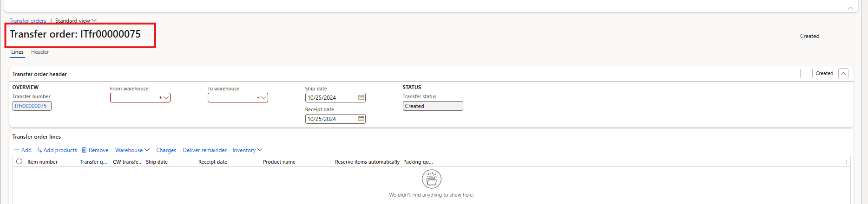Open the Warehouse menu

coord(132,150)
